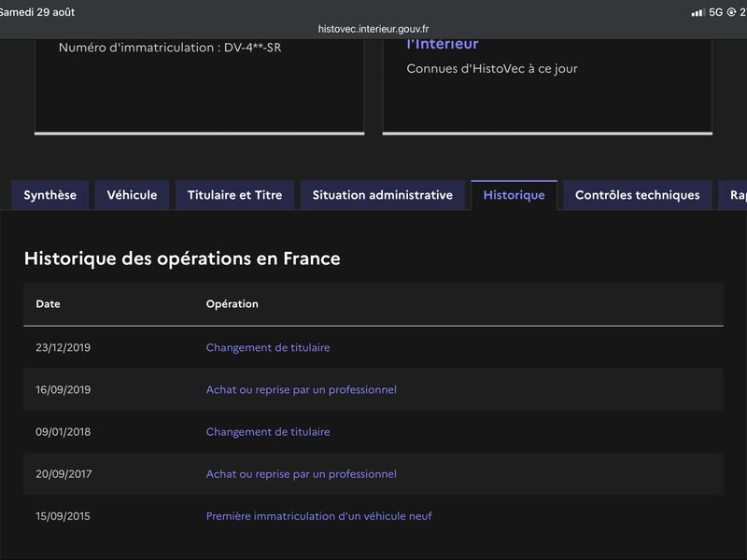Screen dimensions: 747x560
Task: Select the Situation administrative tab
Action: pos(383,195)
